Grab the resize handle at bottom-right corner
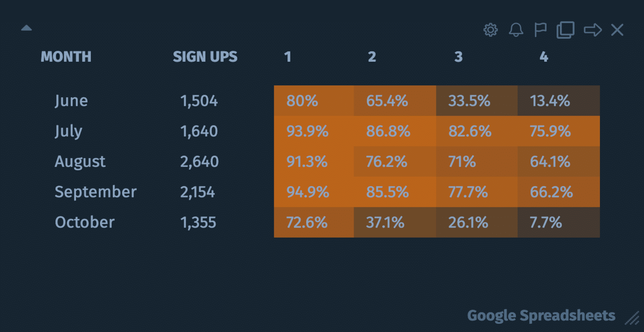This screenshot has width=644, height=332. (x=632, y=318)
